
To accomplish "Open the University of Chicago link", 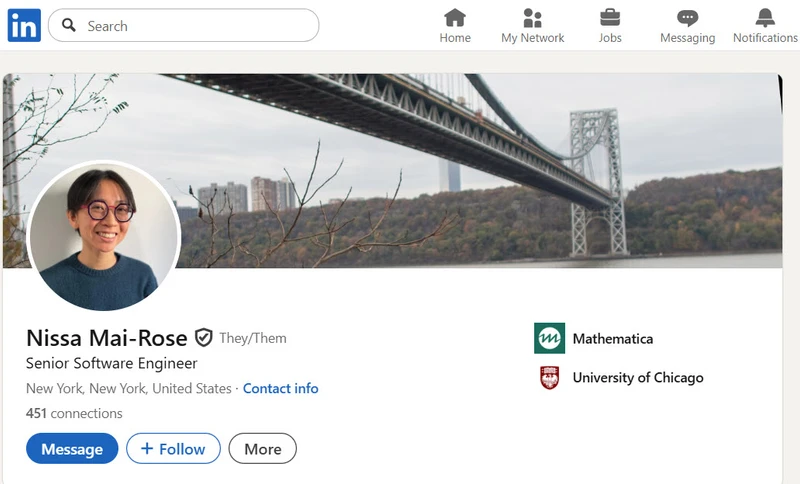I will 637,378.
